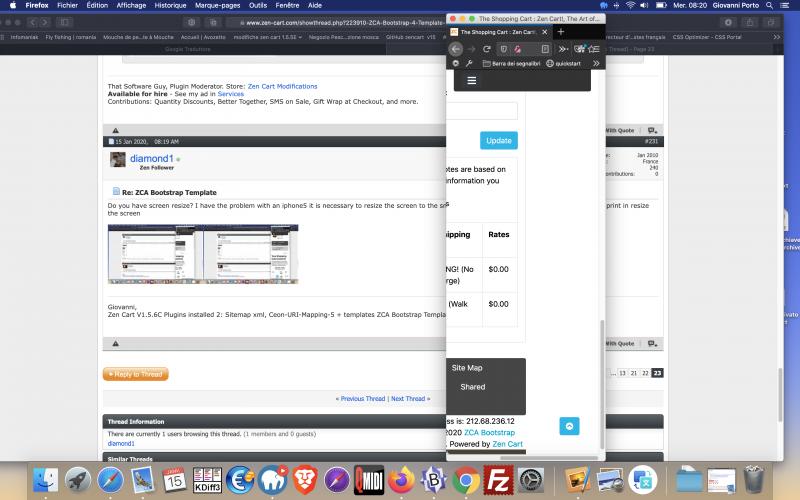The width and height of the screenshot is (800, 500).
Task: Click the reader view icon in URL bar
Action: pos(545,49)
